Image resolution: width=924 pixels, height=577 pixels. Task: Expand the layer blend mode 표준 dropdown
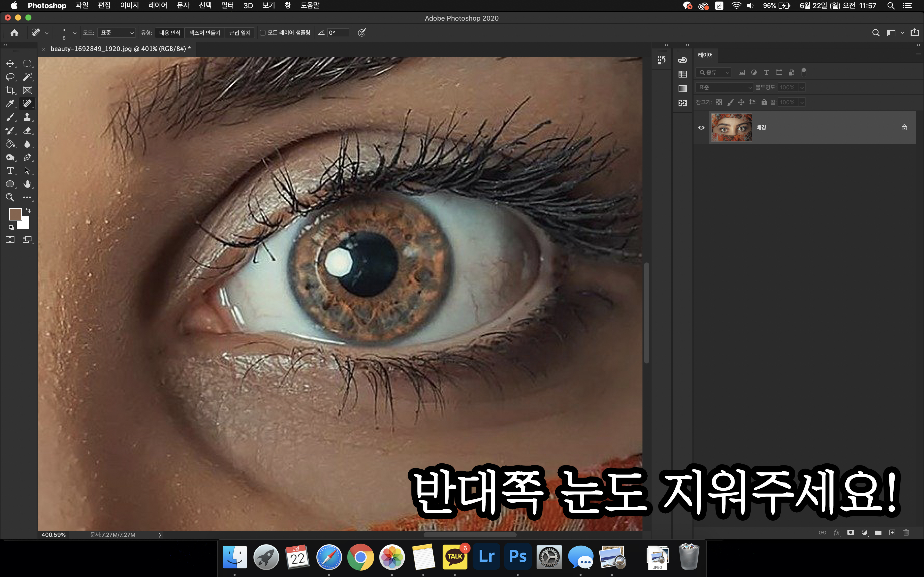[724, 87]
